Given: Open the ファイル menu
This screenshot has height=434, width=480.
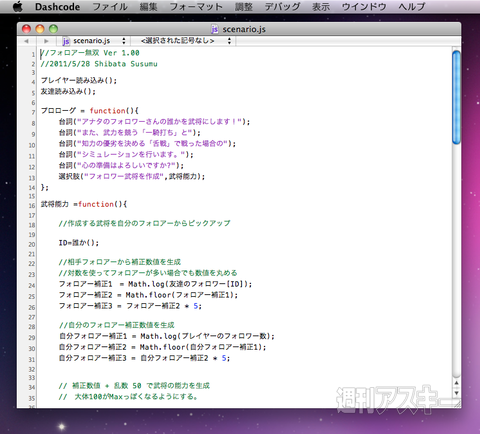Looking at the screenshot, I should pyautogui.click(x=110, y=7).
